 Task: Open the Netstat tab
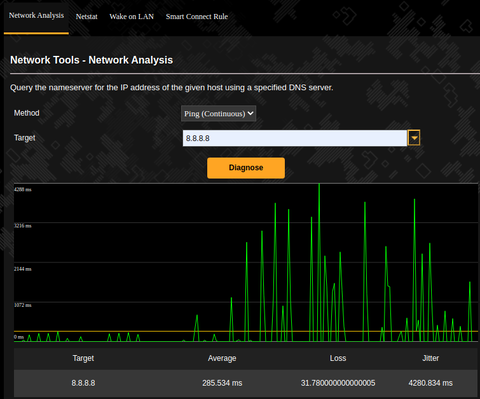pos(86,16)
